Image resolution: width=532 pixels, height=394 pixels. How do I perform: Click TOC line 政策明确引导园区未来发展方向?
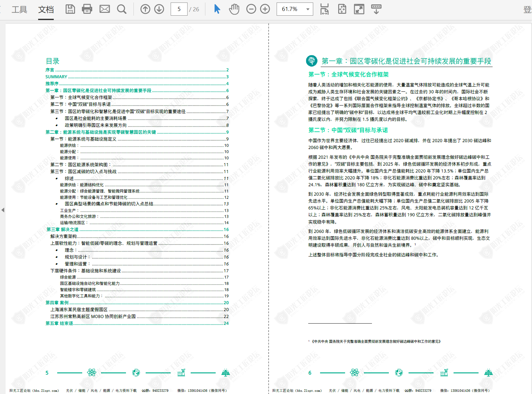142,125
